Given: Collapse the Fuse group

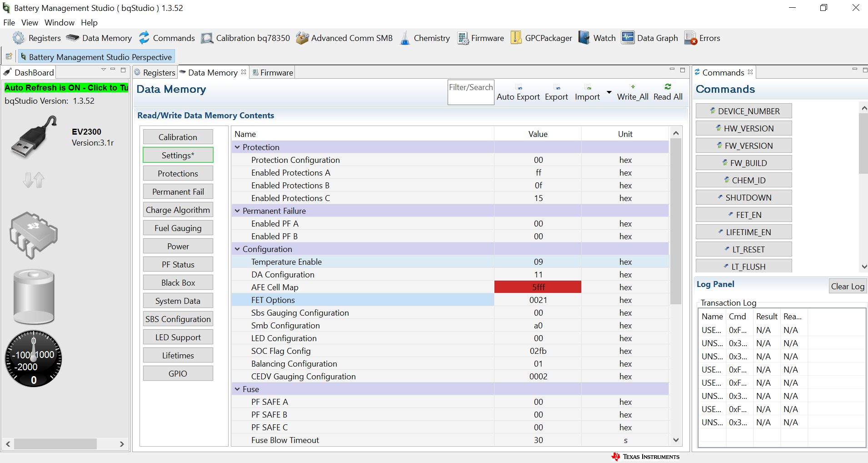Looking at the screenshot, I should click(237, 389).
